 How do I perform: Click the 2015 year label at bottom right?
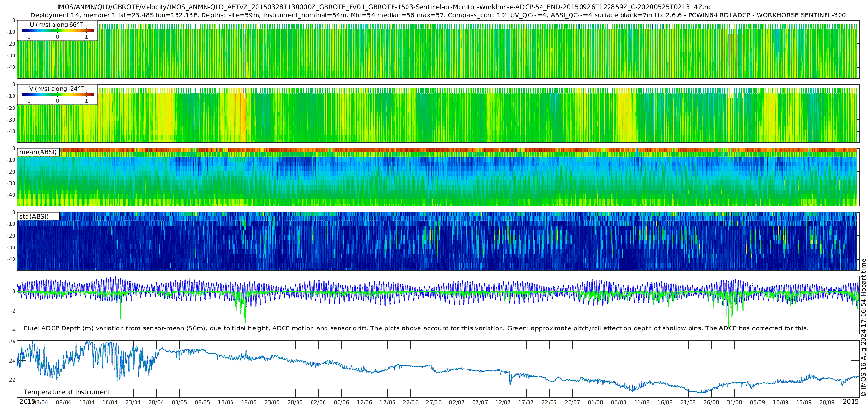tap(851, 402)
